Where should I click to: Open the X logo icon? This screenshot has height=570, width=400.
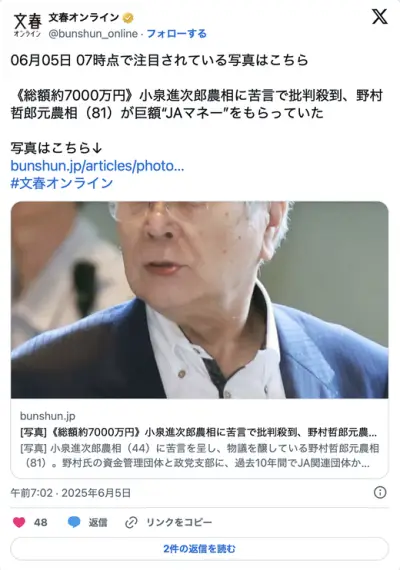380,17
